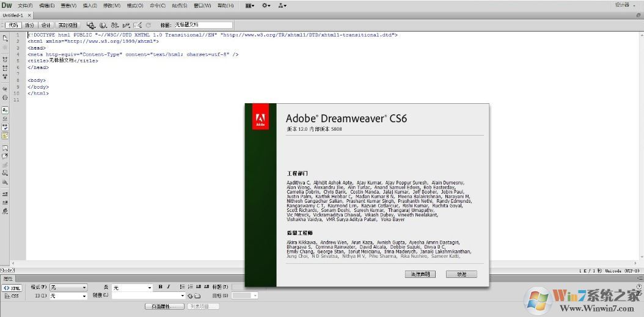Click Expand All icon in coding toolbar
Viewport: 644px width, 317px height.
click(5, 76)
